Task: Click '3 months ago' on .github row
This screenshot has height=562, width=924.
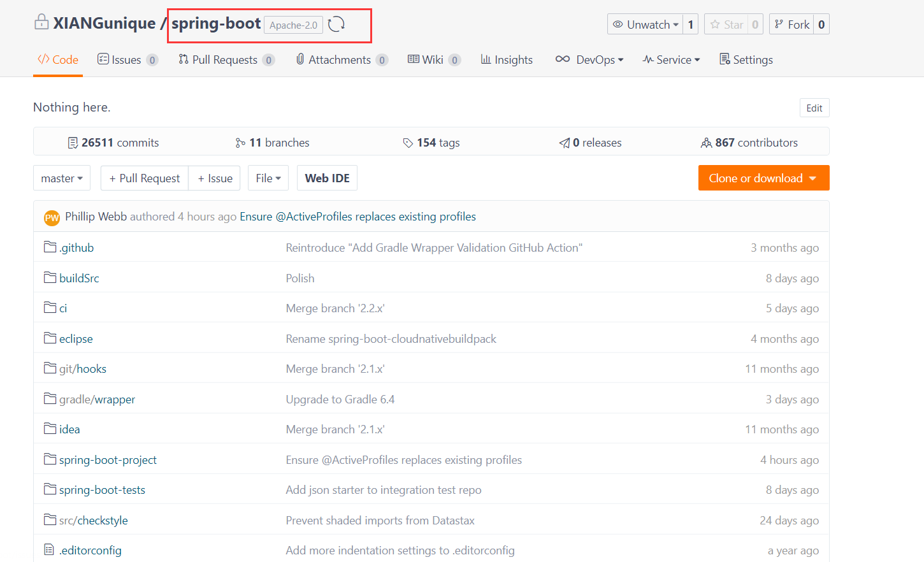Action: [x=784, y=247]
